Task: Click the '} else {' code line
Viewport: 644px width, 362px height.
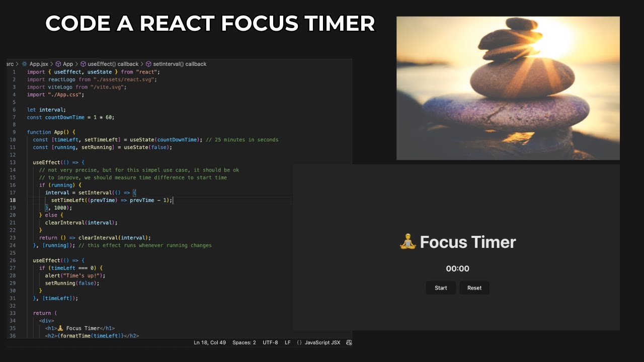Action: click(x=52, y=215)
